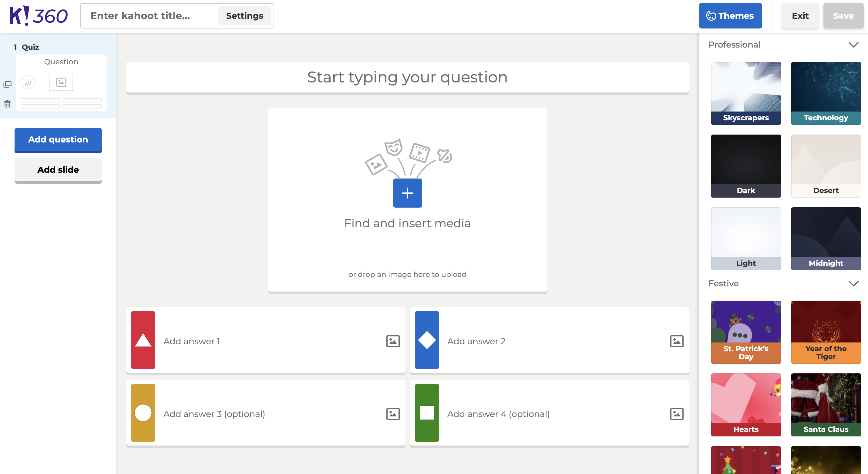Collapse the Festive themes section
The image size is (868, 474).
coord(853,283)
